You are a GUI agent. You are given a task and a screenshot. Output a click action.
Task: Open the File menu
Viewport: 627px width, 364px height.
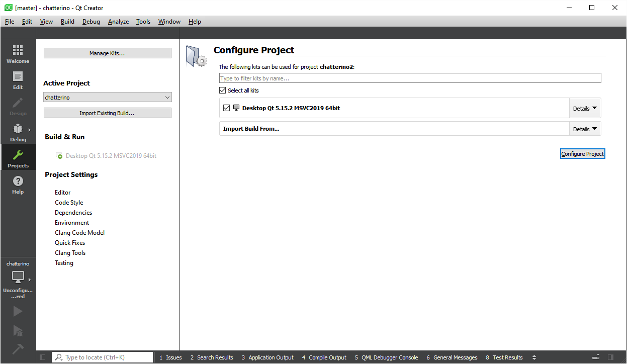(10, 22)
